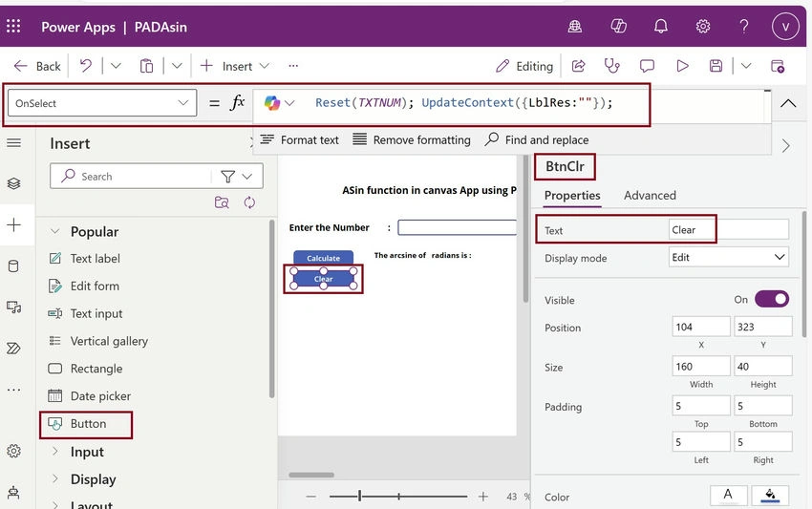
Task: Open the Data cylinder icon in sidebar
Action: point(14,266)
